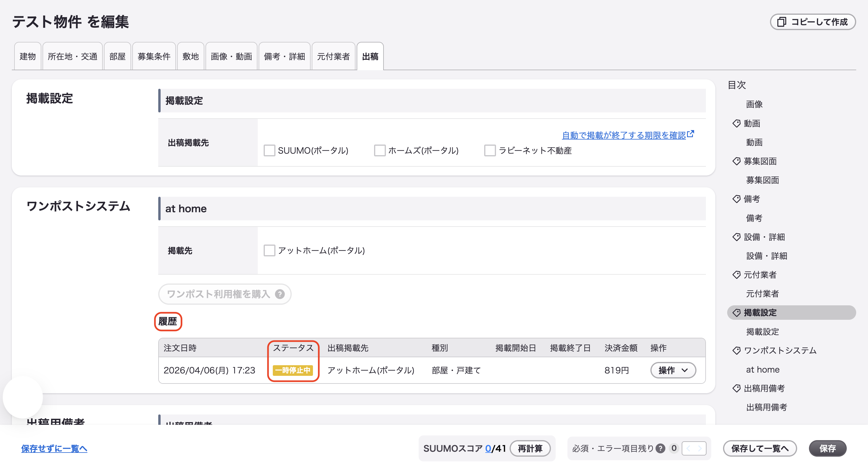Check the ラビーネット不動産 checkbox
The image size is (868, 472).
point(490,150)
